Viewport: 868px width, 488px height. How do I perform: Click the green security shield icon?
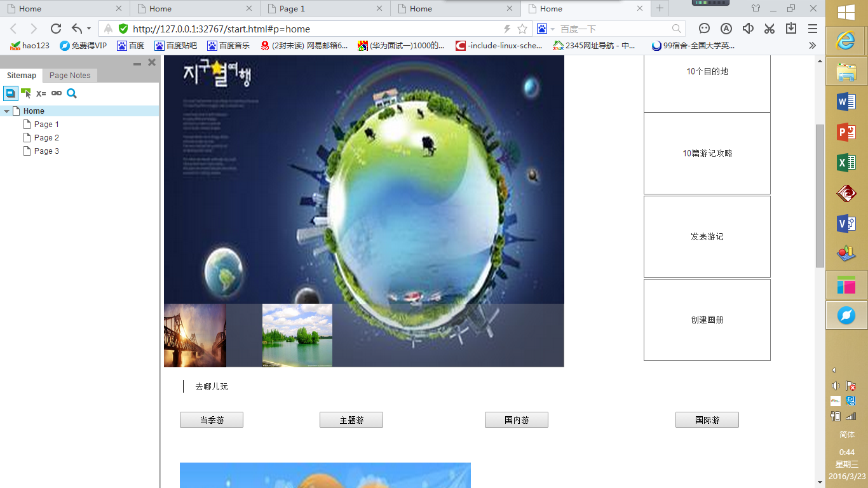[123, 29]
